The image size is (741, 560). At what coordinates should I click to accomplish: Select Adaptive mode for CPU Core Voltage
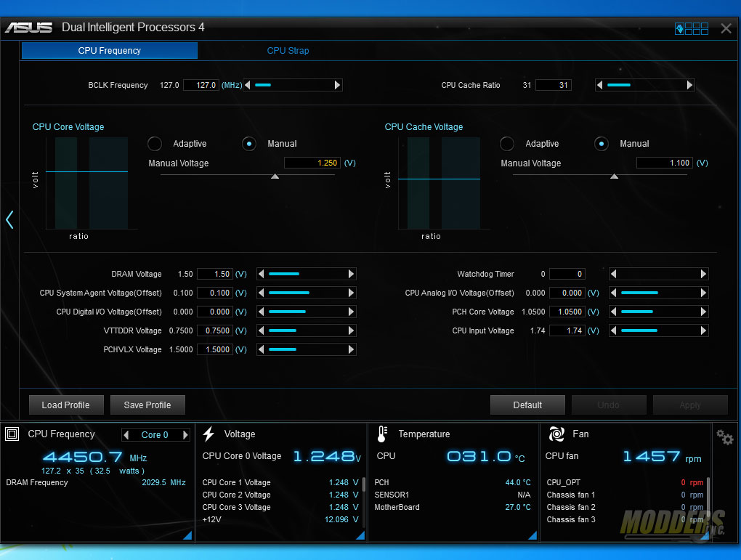point(155,144)
